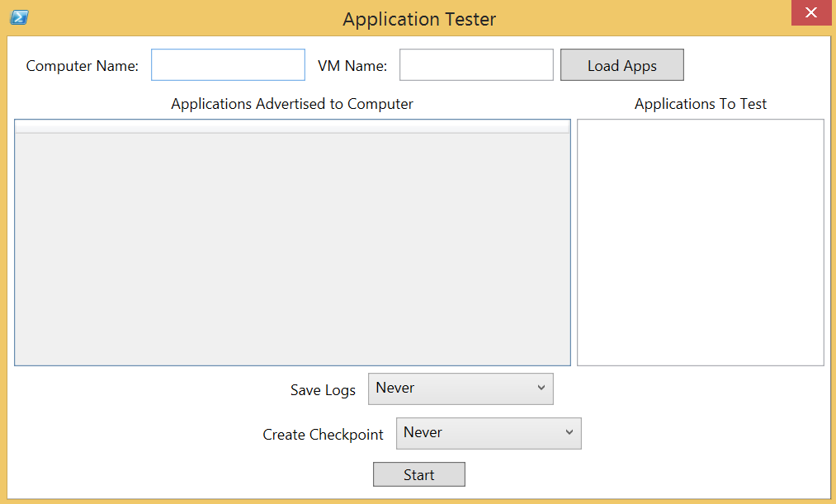Click the Load Apps button
836x504 pixels.
pos(622,65)
